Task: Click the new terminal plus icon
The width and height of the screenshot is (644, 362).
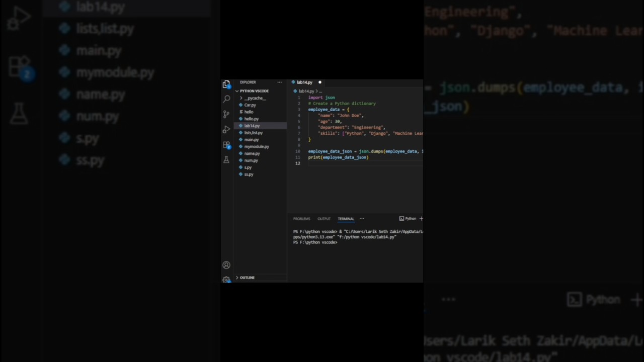Action: (421, 219)
